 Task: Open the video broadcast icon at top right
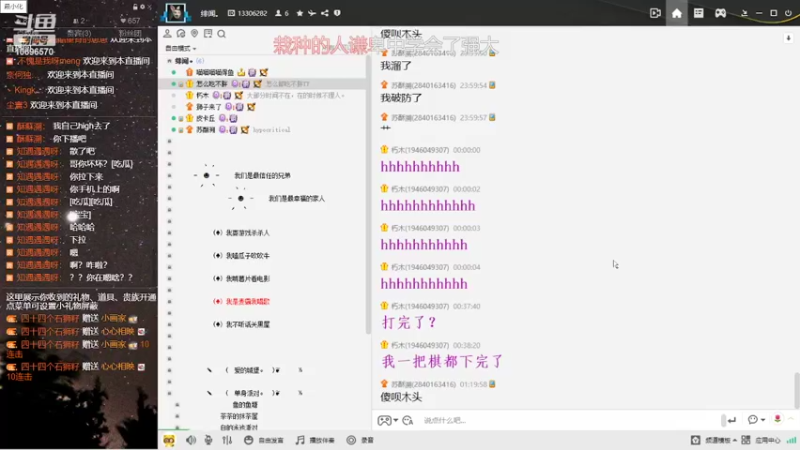[x=655, y=13]
